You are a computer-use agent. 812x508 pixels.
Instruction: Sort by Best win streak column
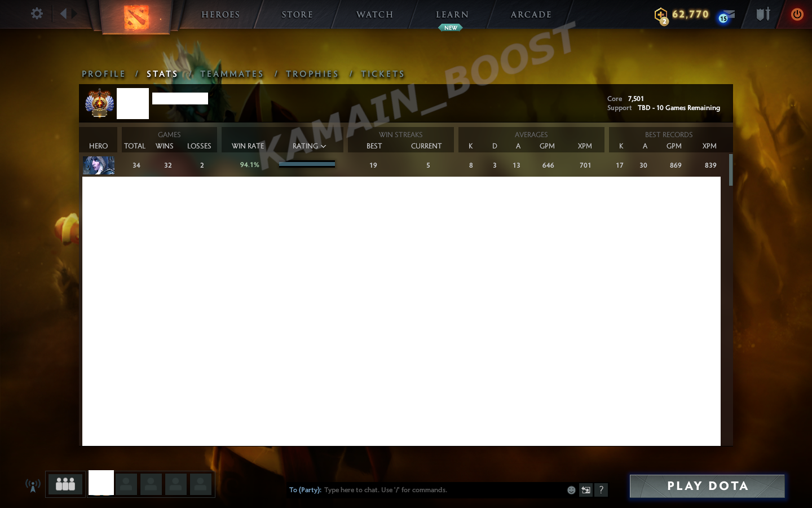374,146
